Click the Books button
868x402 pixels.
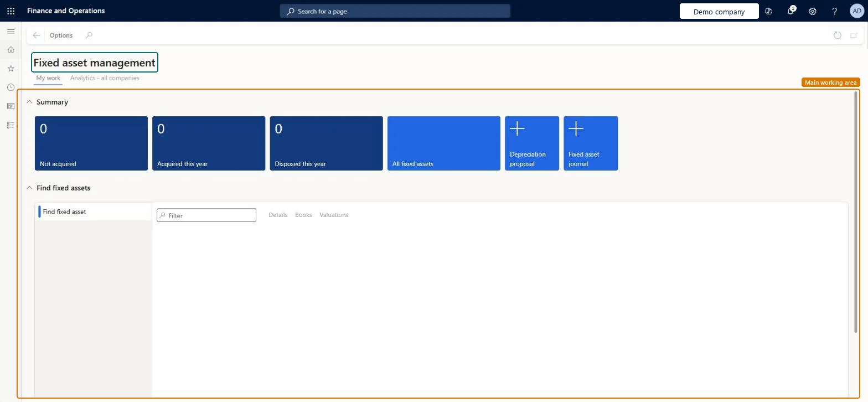click(303, 215)
